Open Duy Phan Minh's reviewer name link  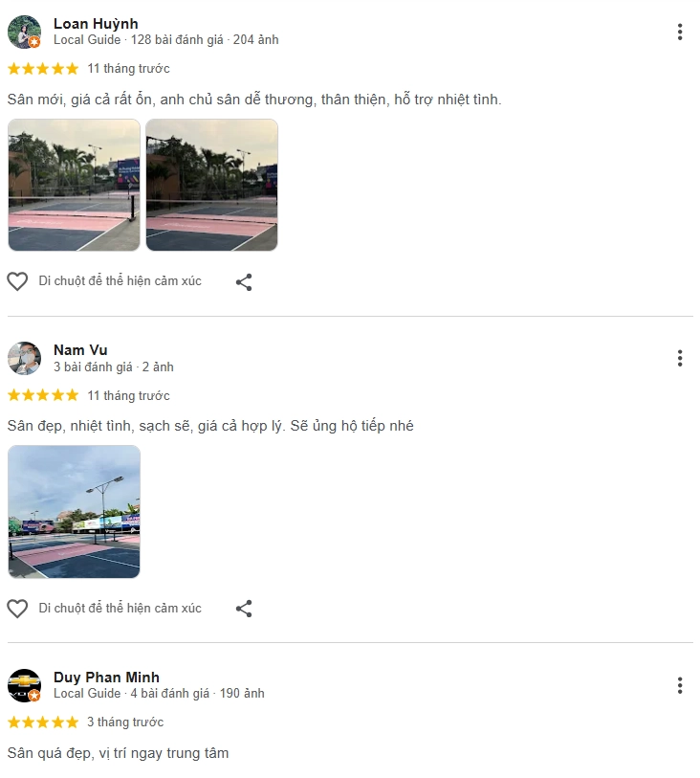[106, 678]
